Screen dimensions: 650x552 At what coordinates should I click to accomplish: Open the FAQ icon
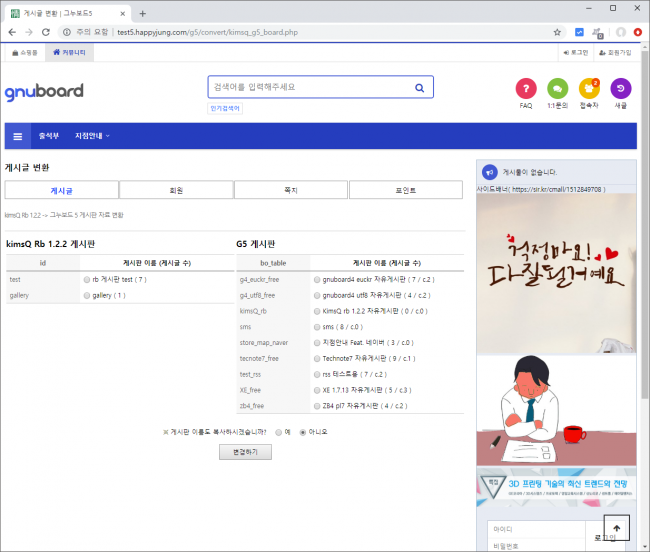pos(525,88)
